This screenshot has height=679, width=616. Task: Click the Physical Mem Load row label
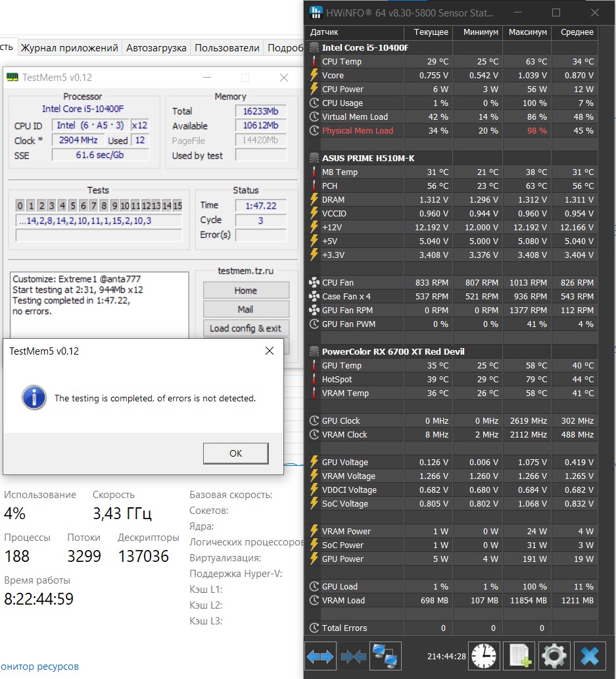coord(358,131)
